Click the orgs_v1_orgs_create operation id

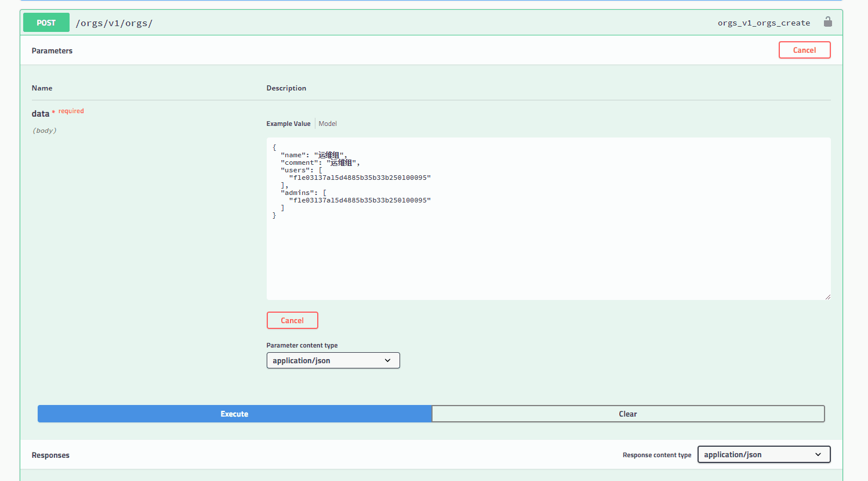pyautogui.click(x=764, y=23)
